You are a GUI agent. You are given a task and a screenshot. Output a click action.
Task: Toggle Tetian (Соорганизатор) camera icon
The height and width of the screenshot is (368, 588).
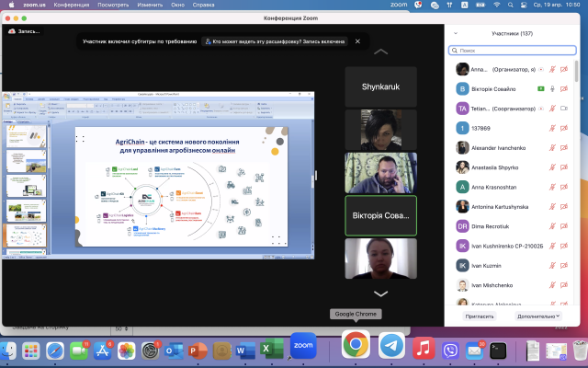pos(563,109)
